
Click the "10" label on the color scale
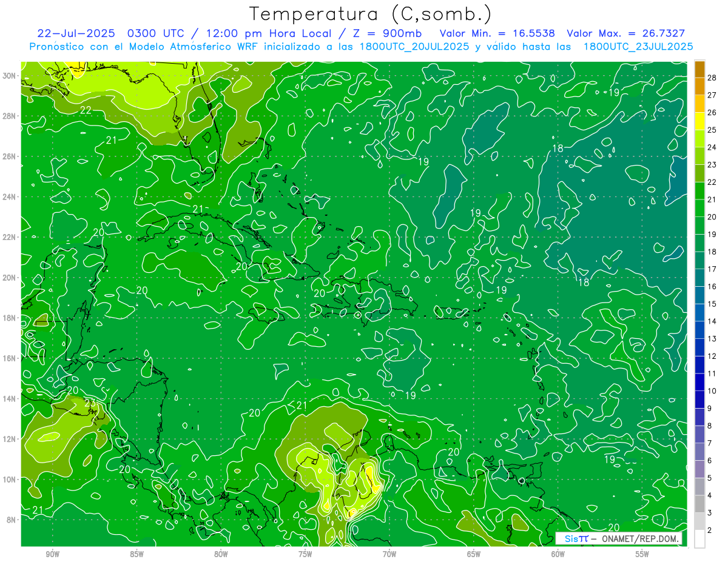pyautogui.click(x=712, y=391)
